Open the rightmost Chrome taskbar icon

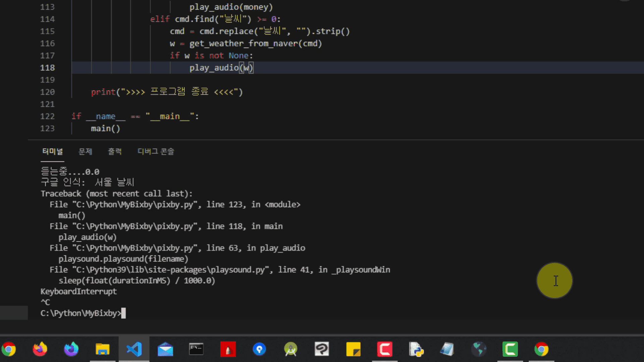tap(541, 349)
